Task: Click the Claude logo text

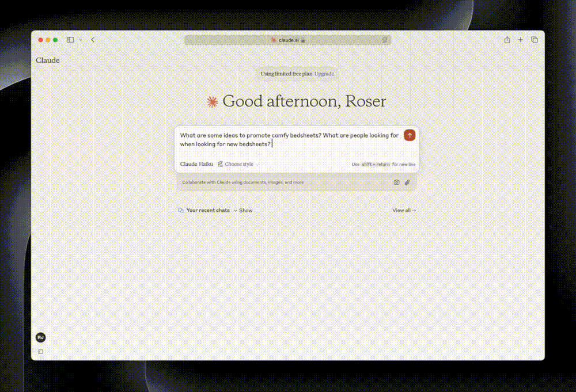Action: coord(48,60)
